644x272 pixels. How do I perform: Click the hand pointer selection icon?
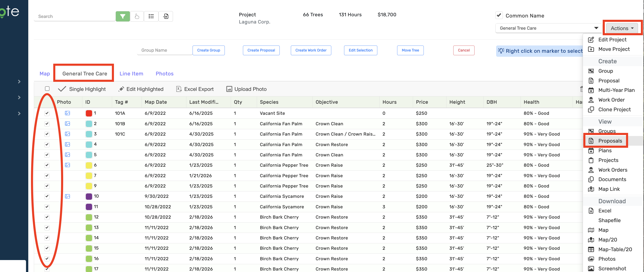coord(137,16)
